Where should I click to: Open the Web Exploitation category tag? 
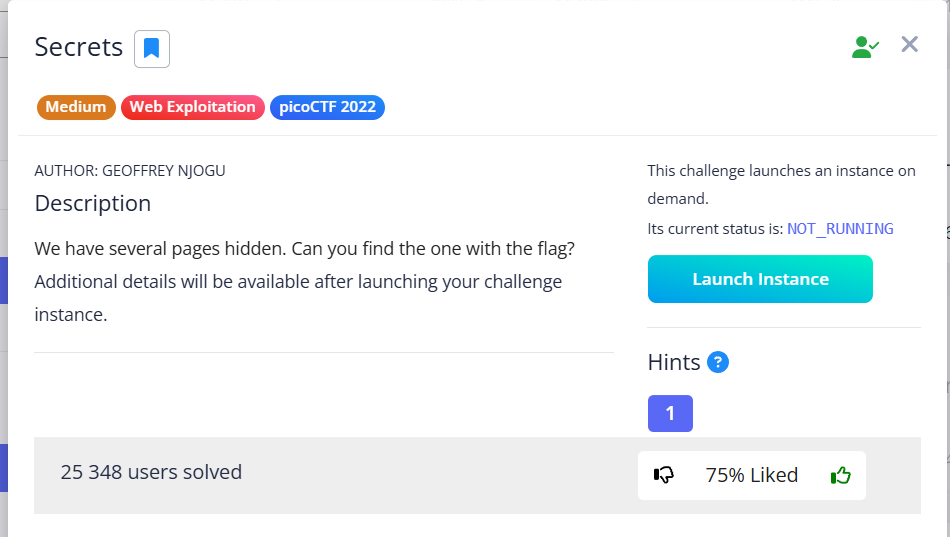pyautogui.click(x=192, y=107)
